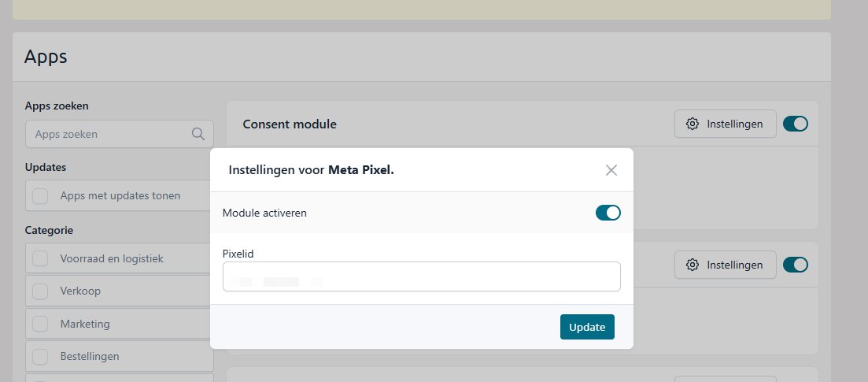Click the magnifier icon in Apps zoeken

[x=198, y=134]
